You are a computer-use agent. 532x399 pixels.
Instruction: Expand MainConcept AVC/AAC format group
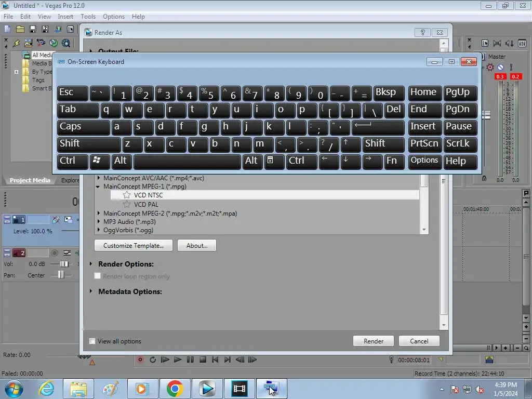98,178
